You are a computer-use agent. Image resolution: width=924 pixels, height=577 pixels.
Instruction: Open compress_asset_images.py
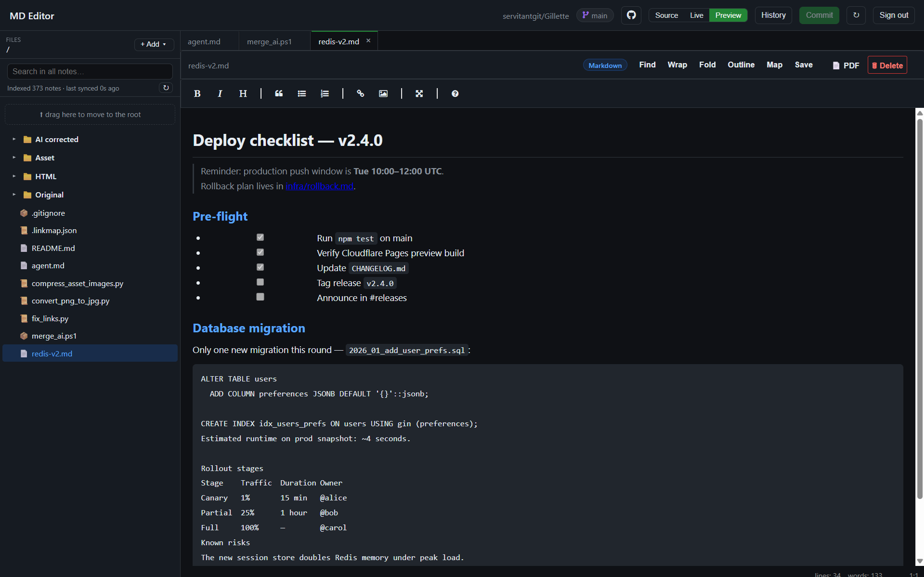(x=77, y=283)
